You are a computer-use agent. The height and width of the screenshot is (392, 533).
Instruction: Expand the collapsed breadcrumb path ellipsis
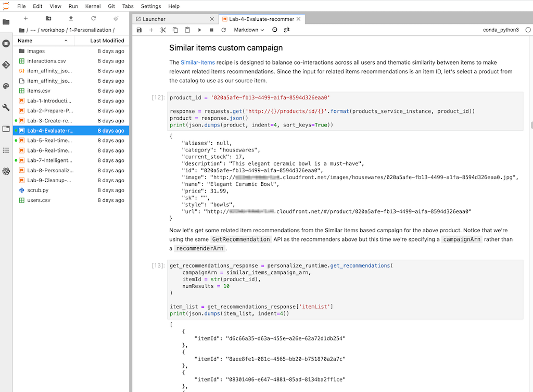(x=33, y=30)
